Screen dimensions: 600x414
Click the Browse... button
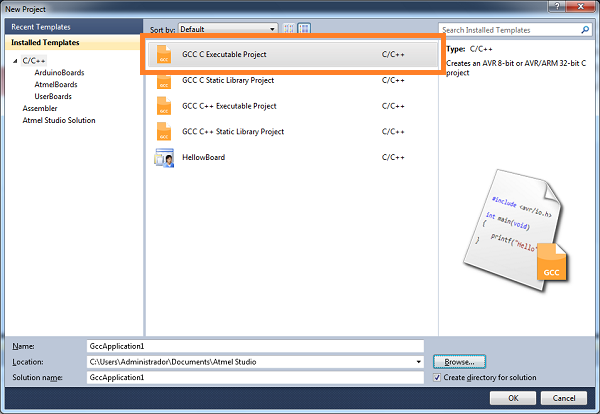pos(460,362)
